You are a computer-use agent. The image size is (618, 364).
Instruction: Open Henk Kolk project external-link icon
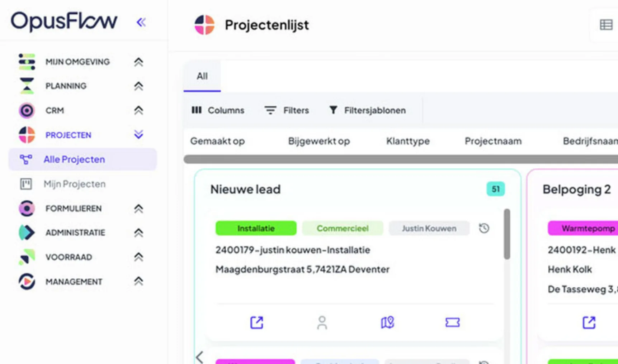[x=589, y=322]
